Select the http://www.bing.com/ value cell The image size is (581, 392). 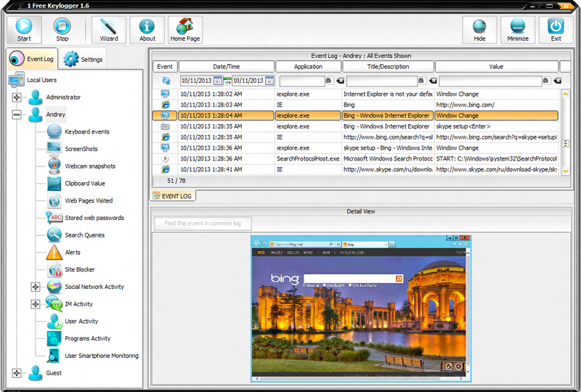click(497, 105)
